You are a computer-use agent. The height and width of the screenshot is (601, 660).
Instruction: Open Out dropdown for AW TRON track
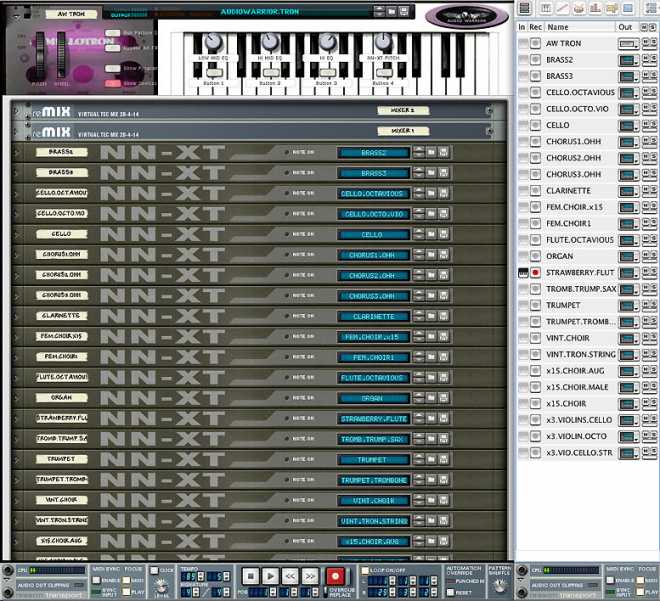point(628,43)
